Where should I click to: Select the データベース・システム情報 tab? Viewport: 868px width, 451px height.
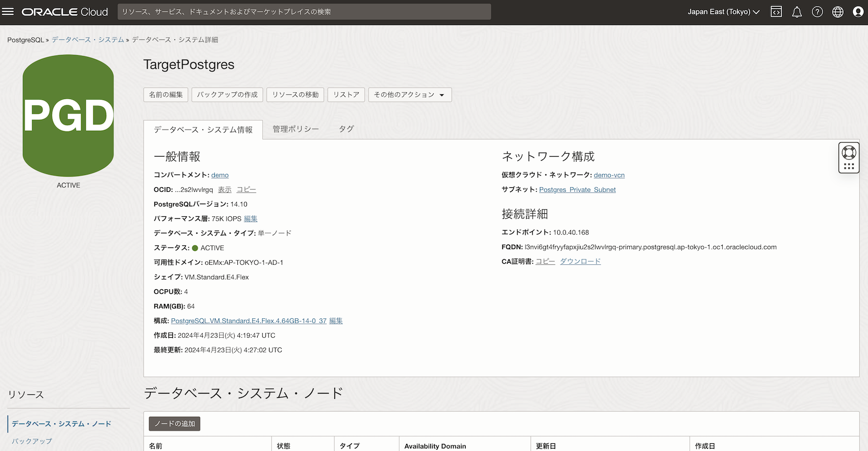coord(203,130)
